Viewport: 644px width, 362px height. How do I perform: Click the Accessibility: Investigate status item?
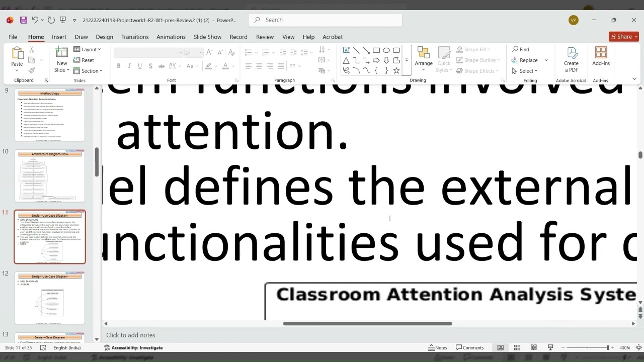(133, 347)
